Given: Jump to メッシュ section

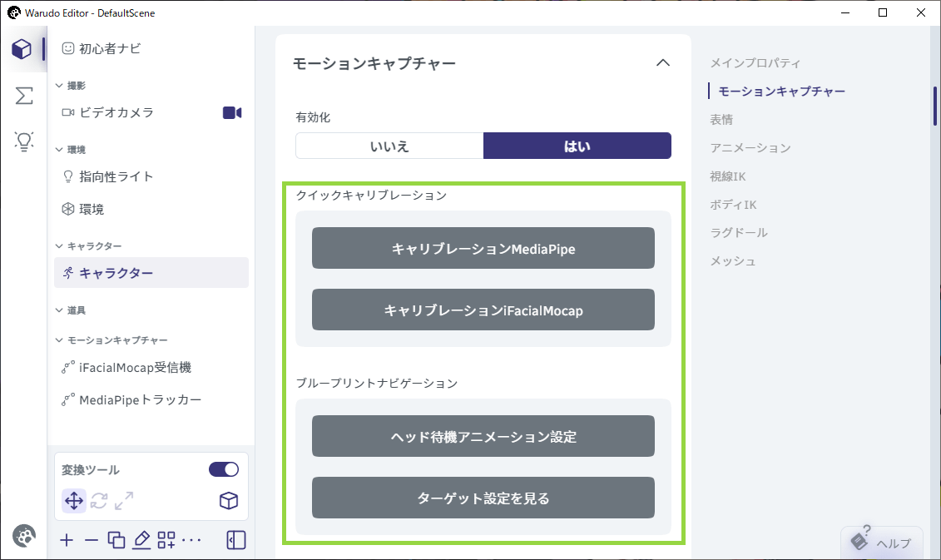Looking at the screenshot, I should tap(733, 261).
